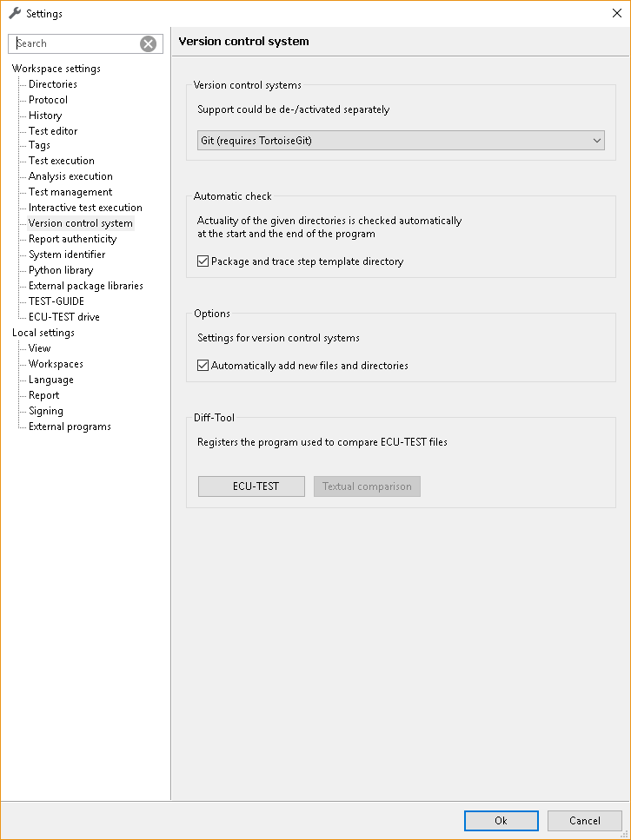This screenshot has width=631, height=840.
Task: Open the TEST-GUIDE settings page
Action: (56, 301)
